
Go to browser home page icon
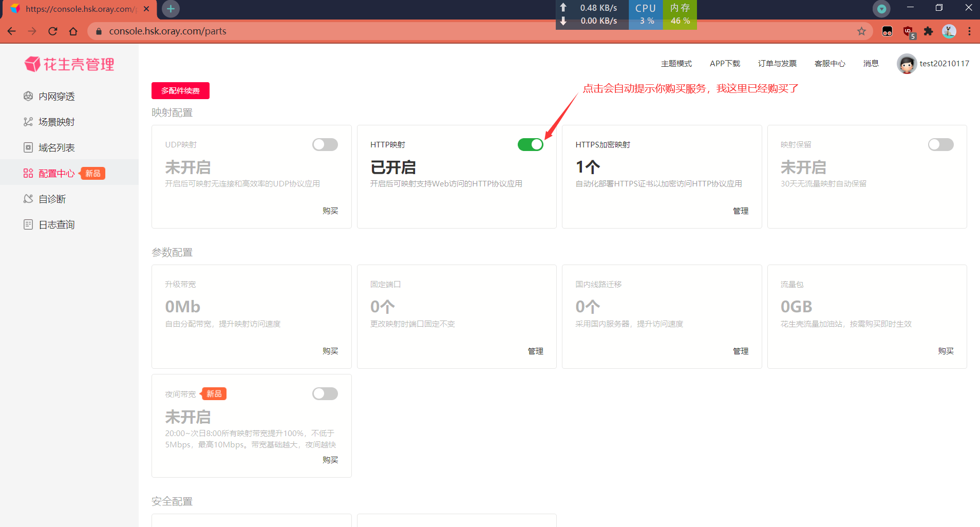tap(73, 31)
